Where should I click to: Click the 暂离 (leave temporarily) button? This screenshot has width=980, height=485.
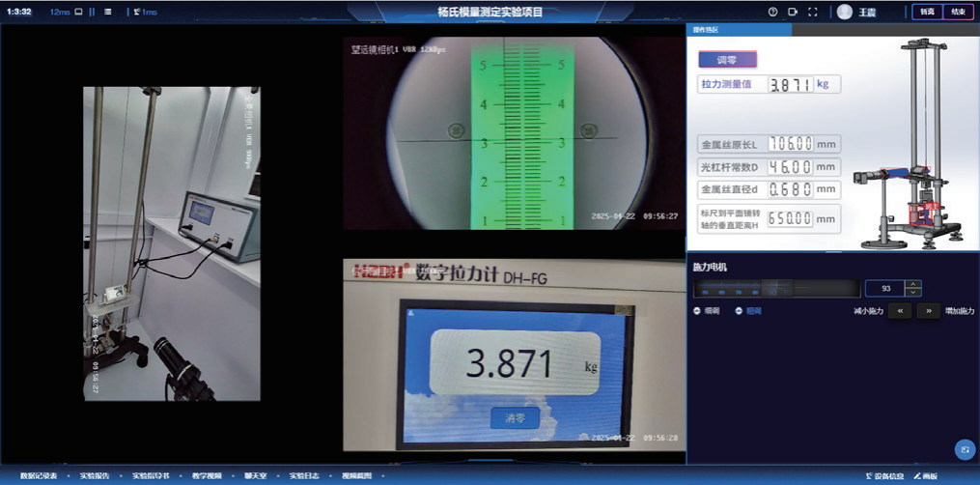tap(926, 12)
